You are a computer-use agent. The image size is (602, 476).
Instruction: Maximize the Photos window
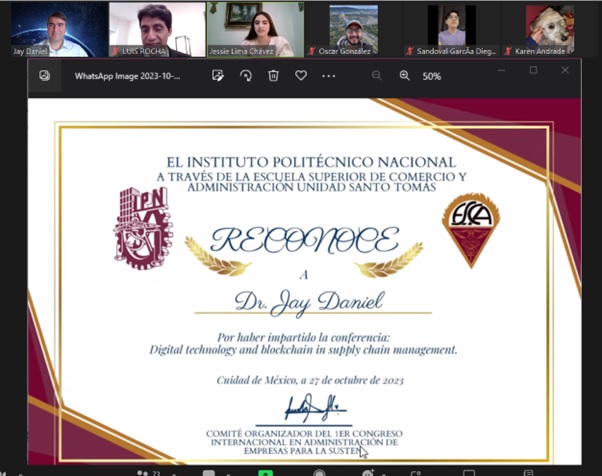pyautogui.click(x=533, y=70)
